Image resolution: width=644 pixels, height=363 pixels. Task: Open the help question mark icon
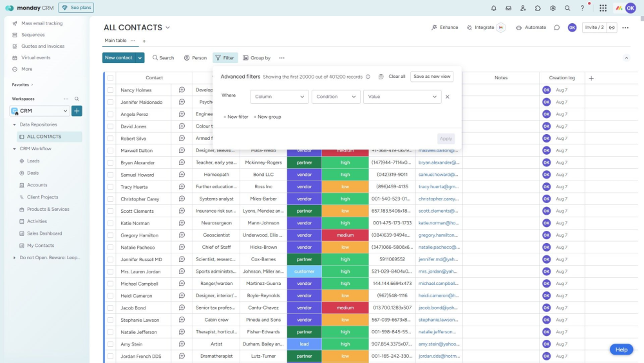[582, 8]
